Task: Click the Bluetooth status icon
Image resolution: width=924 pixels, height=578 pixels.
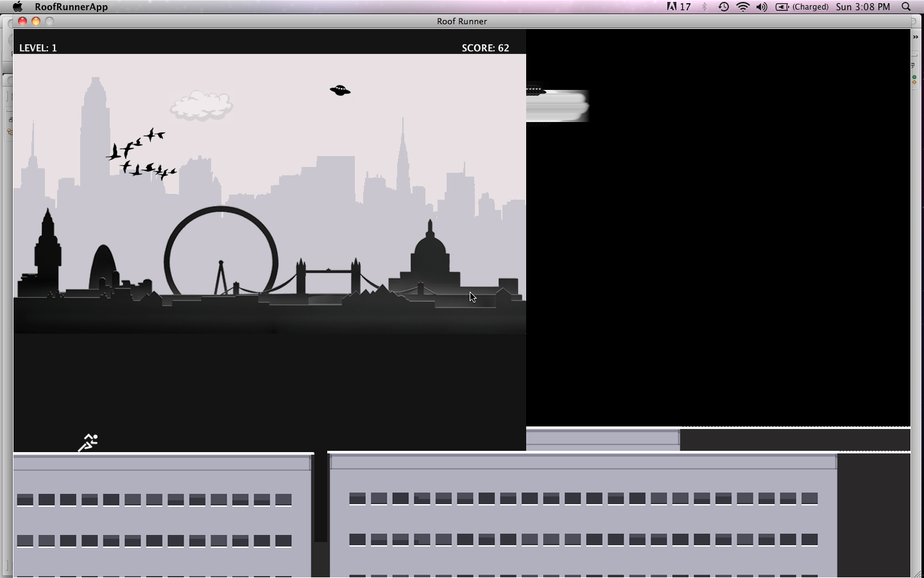Action: pos(705,6)
